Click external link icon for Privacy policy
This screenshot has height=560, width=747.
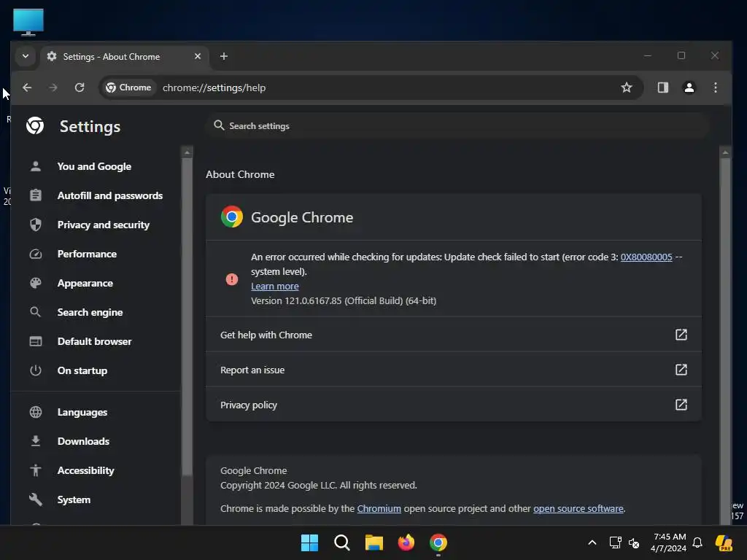tap(681, 405)
